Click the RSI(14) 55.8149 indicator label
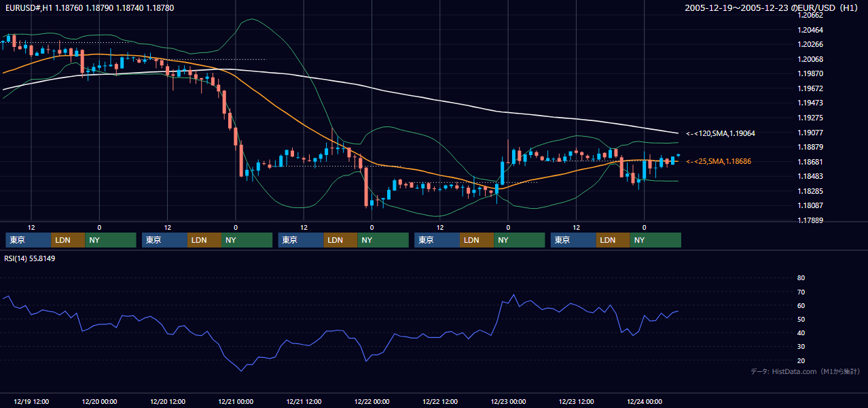This screenshot has height=408, width=868. (30, 258)
